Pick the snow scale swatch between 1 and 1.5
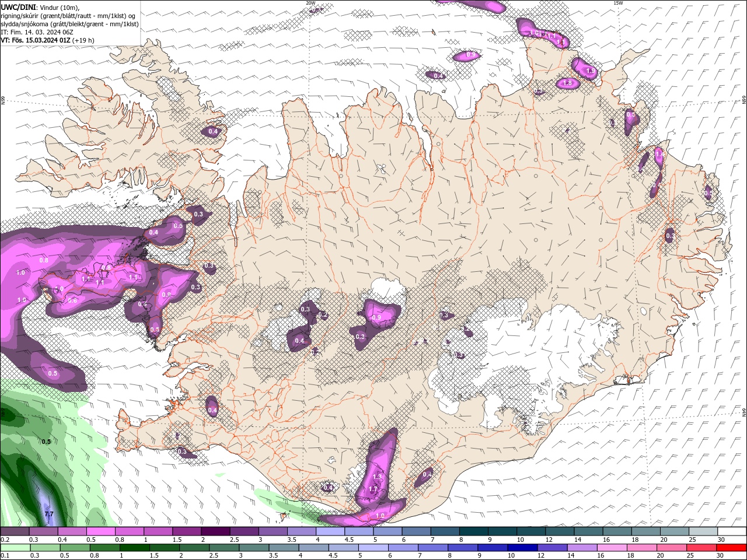747x560 pixels. tap(159, 531)
